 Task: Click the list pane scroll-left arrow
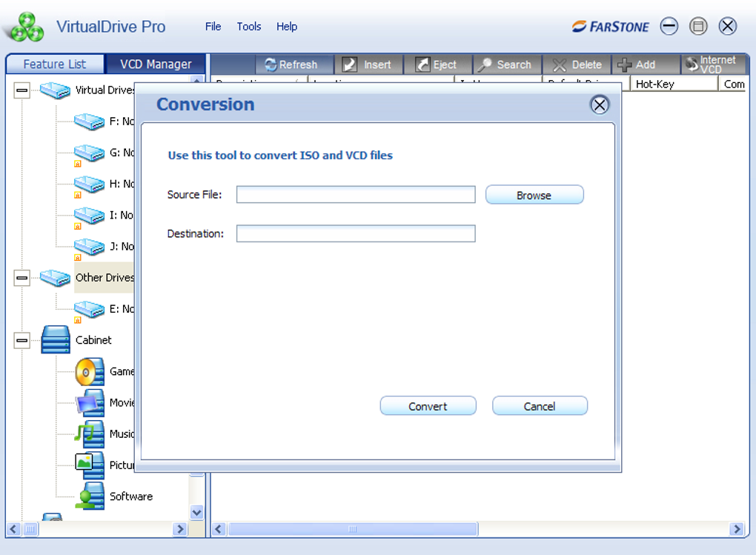(x=219, y=529)
